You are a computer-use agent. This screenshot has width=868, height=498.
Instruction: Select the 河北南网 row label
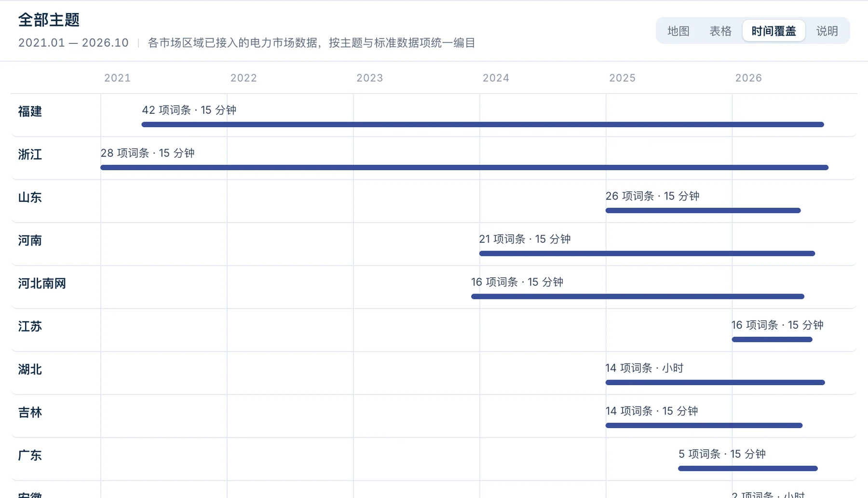pos(42,283)
